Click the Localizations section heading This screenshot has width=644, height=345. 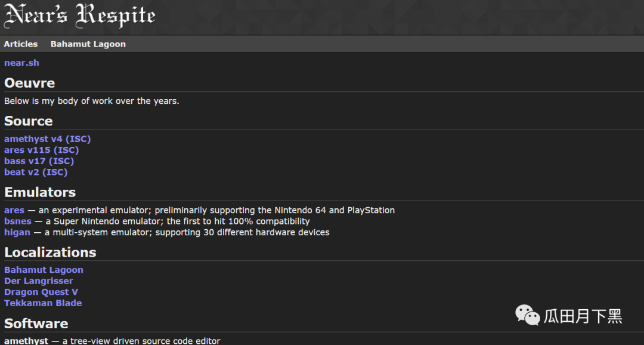(x=50, y=252)
